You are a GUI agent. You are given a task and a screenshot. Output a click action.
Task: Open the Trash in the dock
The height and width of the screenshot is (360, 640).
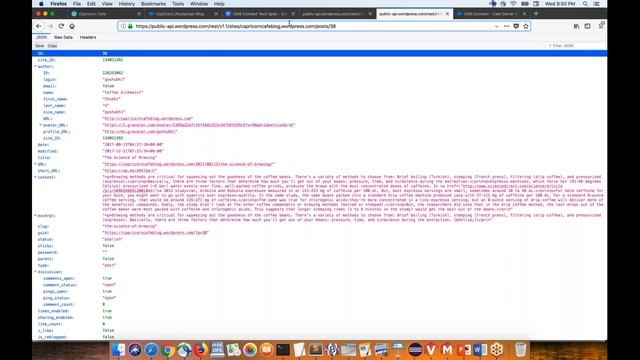point(520,350)
